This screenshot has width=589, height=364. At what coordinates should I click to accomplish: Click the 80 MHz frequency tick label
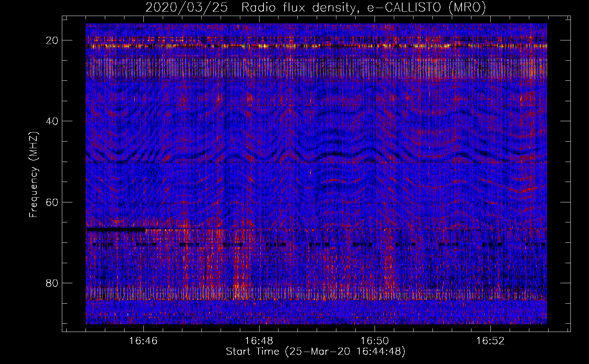(x=52, y=283)
